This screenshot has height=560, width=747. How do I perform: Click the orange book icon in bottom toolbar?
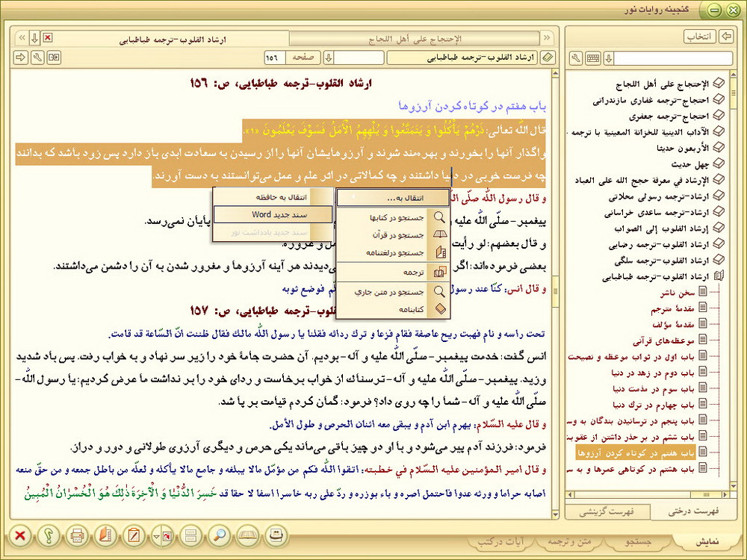point(105,536)
